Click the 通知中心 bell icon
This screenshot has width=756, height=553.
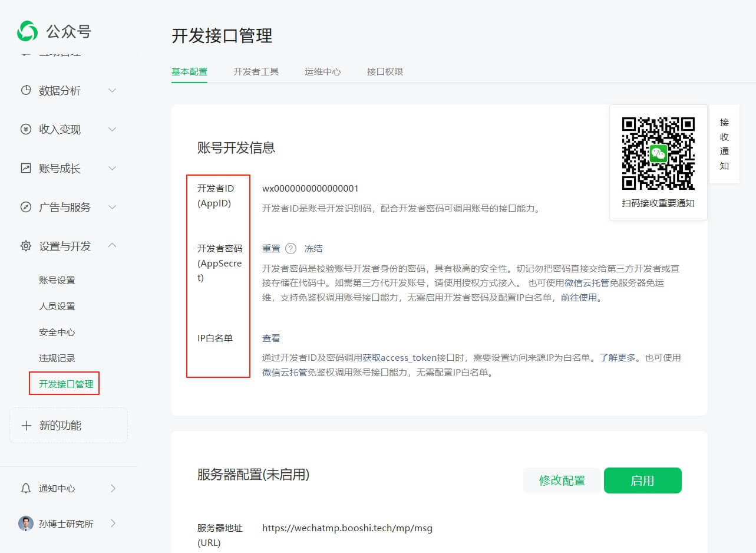[x=26, y=488]
